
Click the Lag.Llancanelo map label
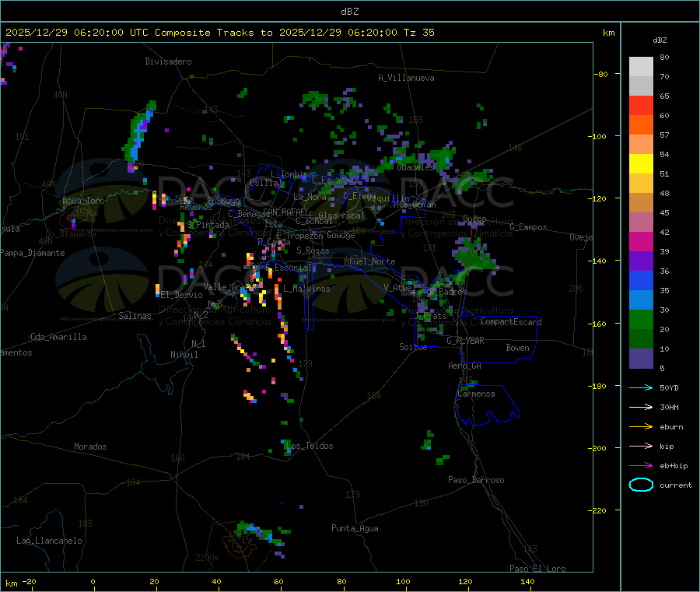click(x=50, y=541)
